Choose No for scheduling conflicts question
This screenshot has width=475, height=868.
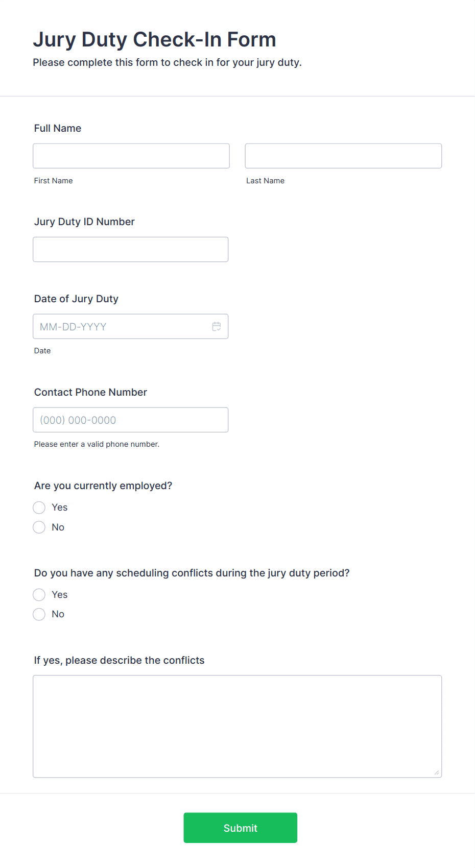coord(39,614)
